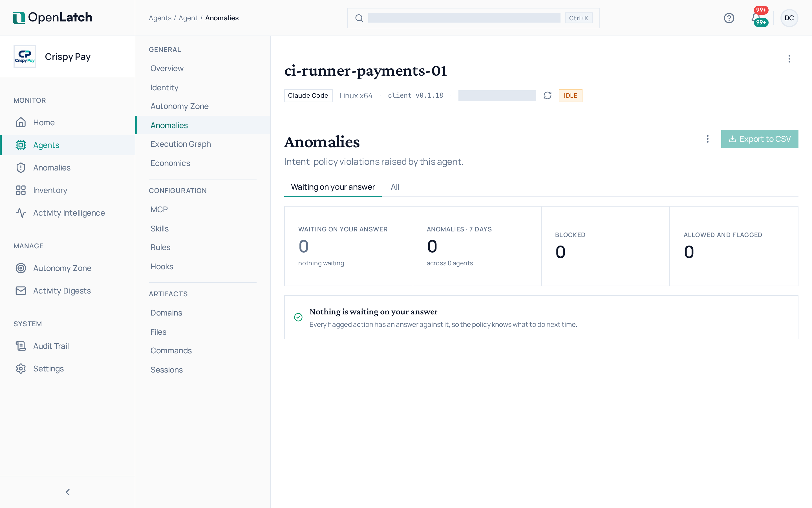Click the search magnifier icon
This screenshot has height=508, width=812.
tap(359, 18)
